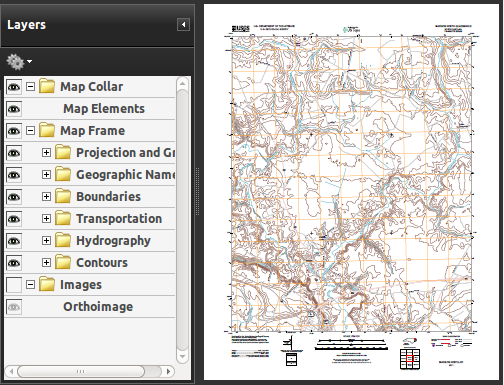Hide the Hydrography layer eye icon
The height and width of the screenshot is (385, 504).
(14, 241)
